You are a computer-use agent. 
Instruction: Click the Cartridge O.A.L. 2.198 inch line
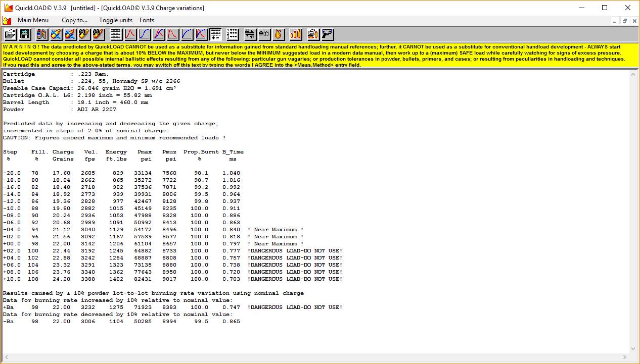point(77,95)
